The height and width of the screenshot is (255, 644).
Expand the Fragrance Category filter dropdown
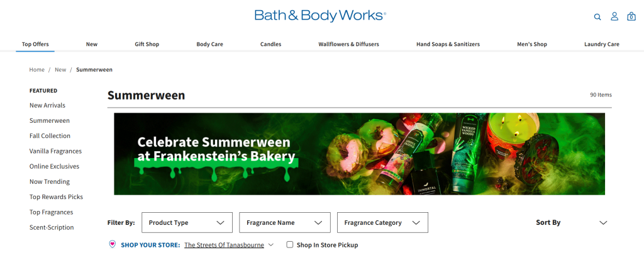coord(382,222)
